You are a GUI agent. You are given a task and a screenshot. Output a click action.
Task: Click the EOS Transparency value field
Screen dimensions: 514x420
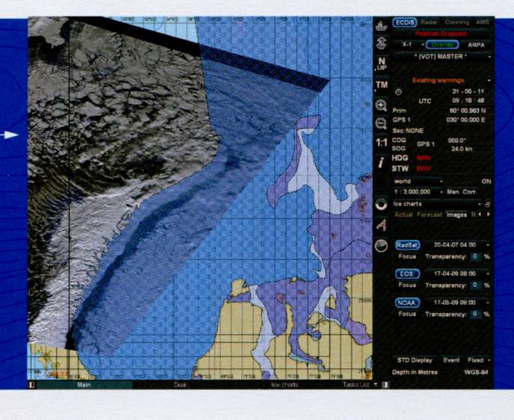(x=474, y=285)
